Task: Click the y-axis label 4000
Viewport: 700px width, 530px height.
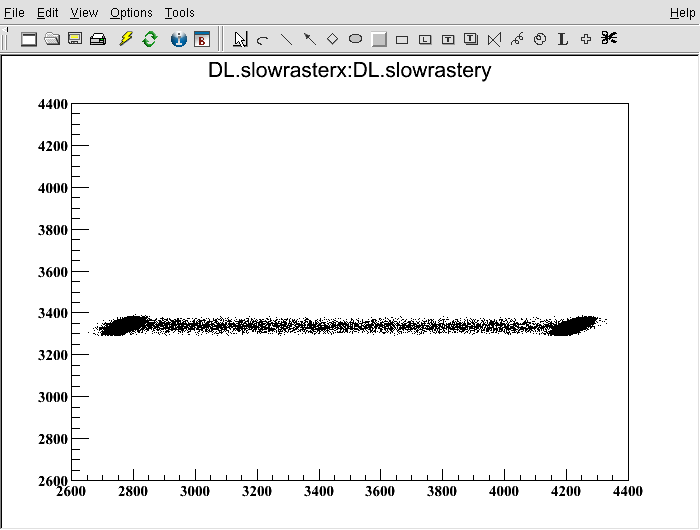Action: coord(53,188)
